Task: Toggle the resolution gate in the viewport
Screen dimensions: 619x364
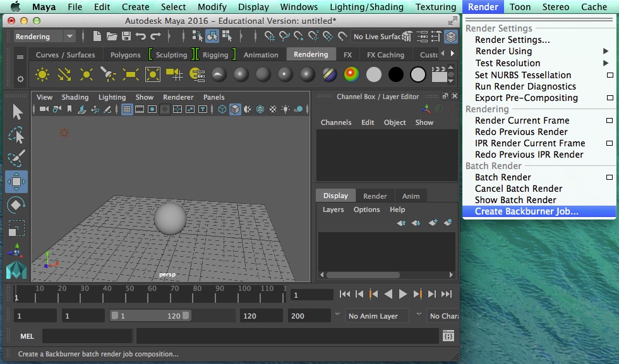Action: [x=152, y=109]
